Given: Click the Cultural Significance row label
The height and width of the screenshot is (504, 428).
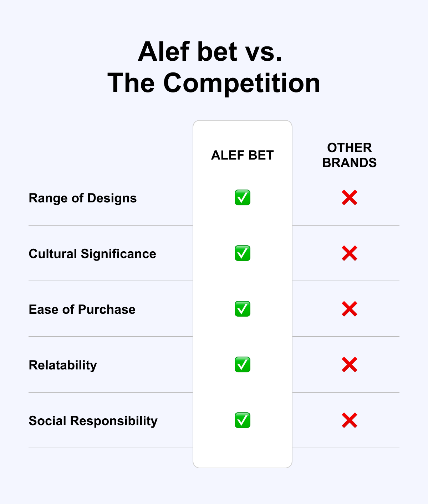Looking at the screenshot, I should coord(92,254).
